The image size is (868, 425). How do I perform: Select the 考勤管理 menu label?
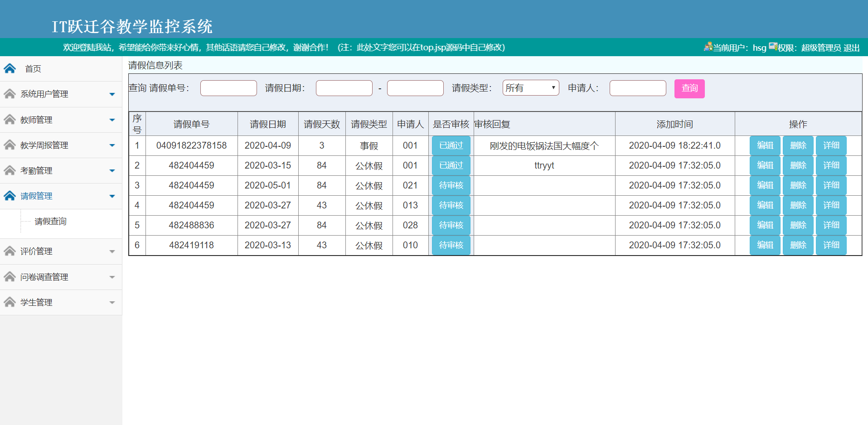[36, 171]
